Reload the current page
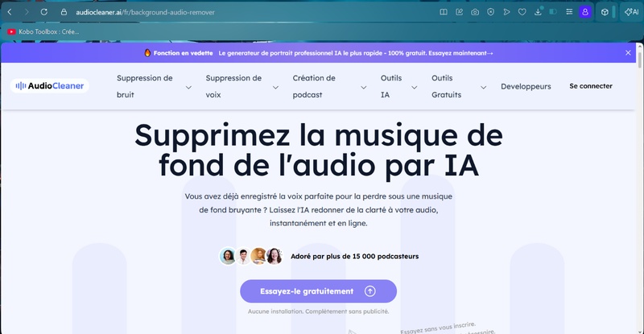The width and height of the screenshot is (644, 334). click(44, 12)
